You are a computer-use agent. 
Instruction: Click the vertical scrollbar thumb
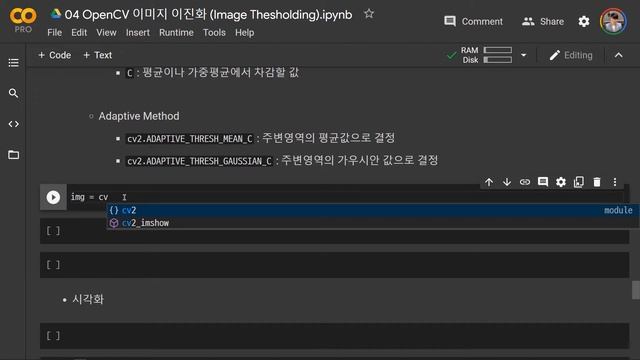pos(636,290)
